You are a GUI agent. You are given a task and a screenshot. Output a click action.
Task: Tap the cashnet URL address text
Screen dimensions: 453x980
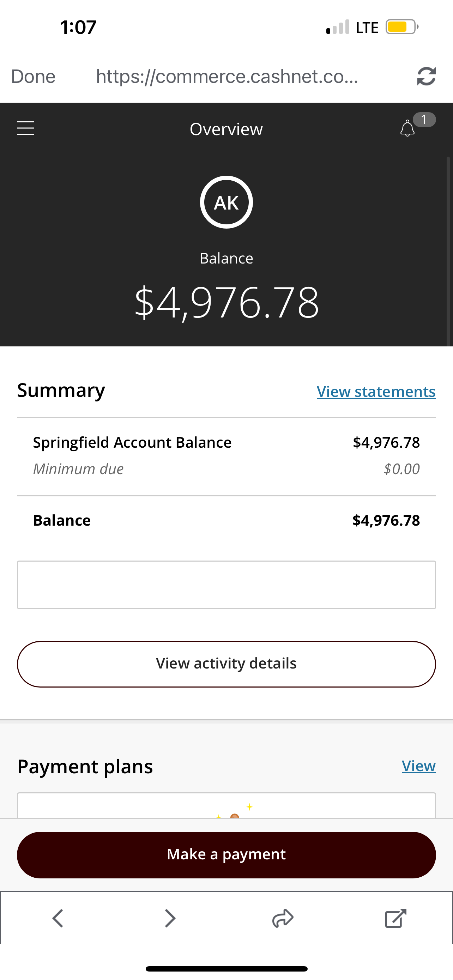coord(227,77)
